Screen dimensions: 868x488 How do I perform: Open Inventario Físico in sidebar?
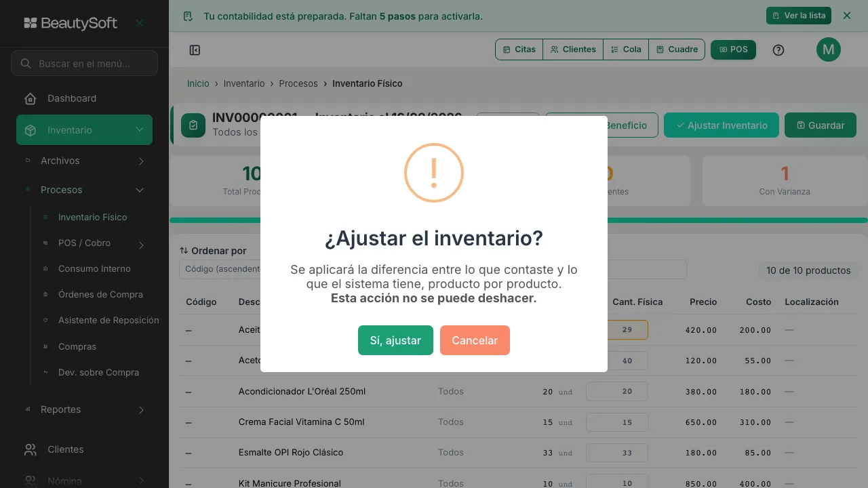(x=92, y=217)
